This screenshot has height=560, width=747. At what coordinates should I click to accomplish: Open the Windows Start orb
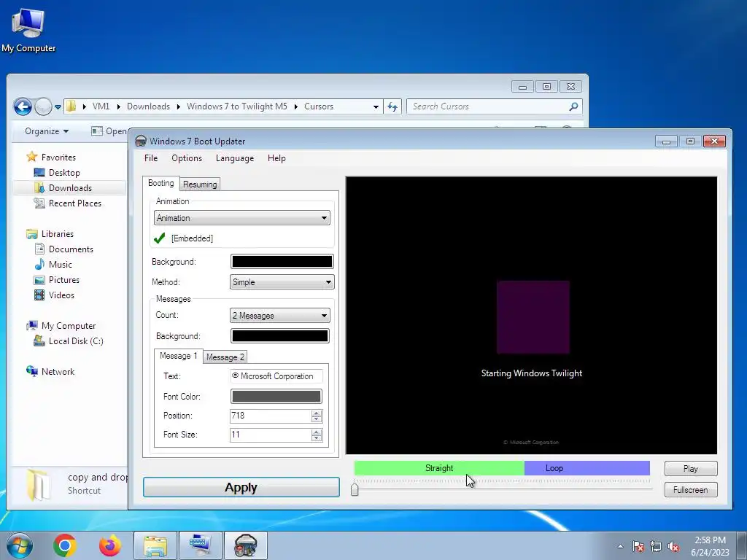click(19, 545)
